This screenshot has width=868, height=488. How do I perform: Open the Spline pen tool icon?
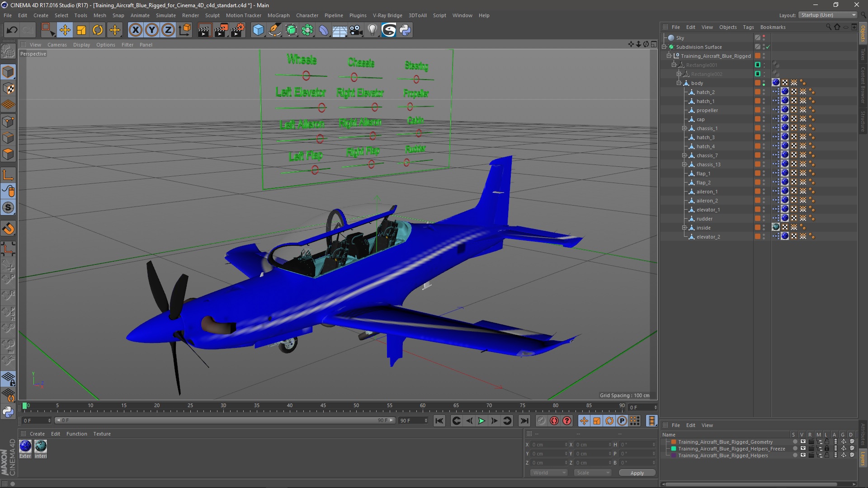[x=274, y=30]
